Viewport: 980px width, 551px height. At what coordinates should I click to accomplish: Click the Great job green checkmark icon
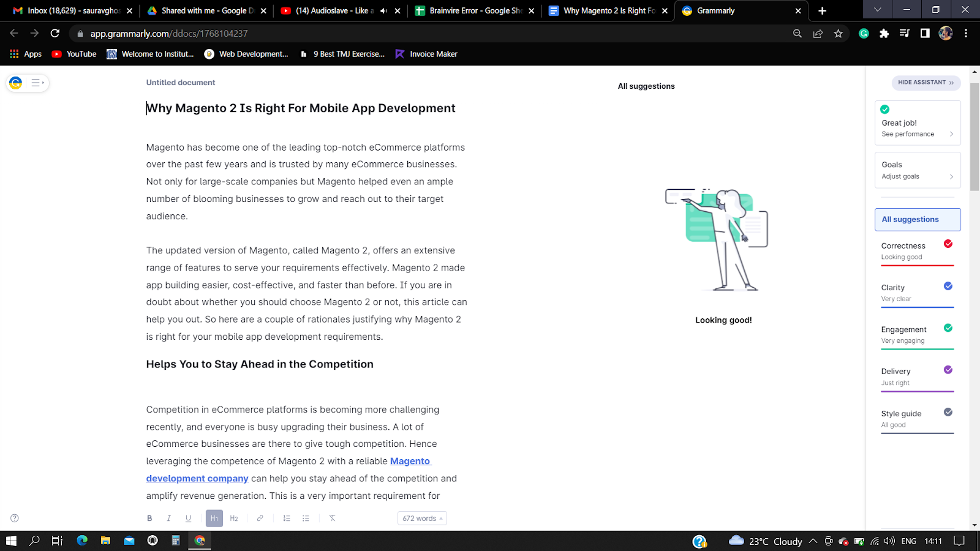[x=884, y=110]
